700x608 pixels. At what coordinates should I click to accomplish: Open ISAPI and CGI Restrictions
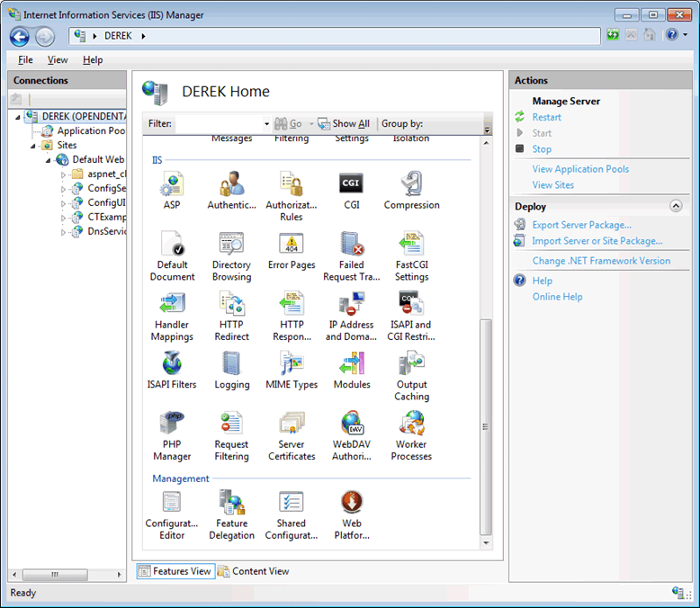click(x=411, y=316)
